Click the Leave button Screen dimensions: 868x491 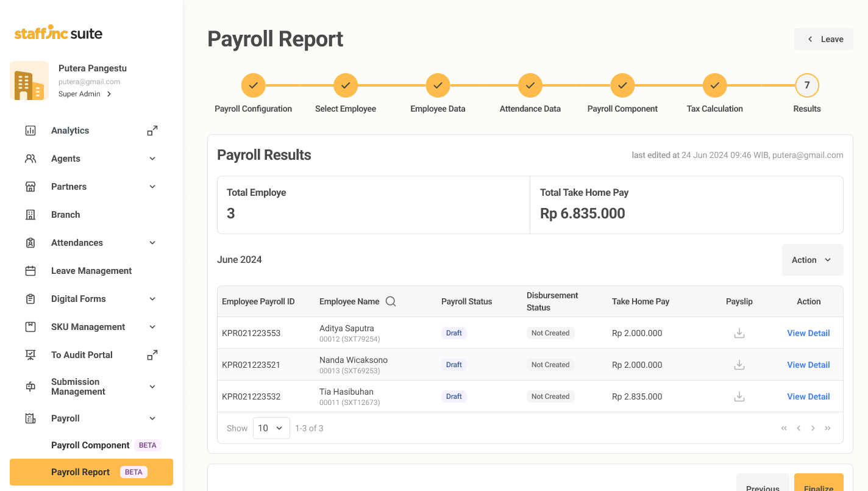(824, 39)
